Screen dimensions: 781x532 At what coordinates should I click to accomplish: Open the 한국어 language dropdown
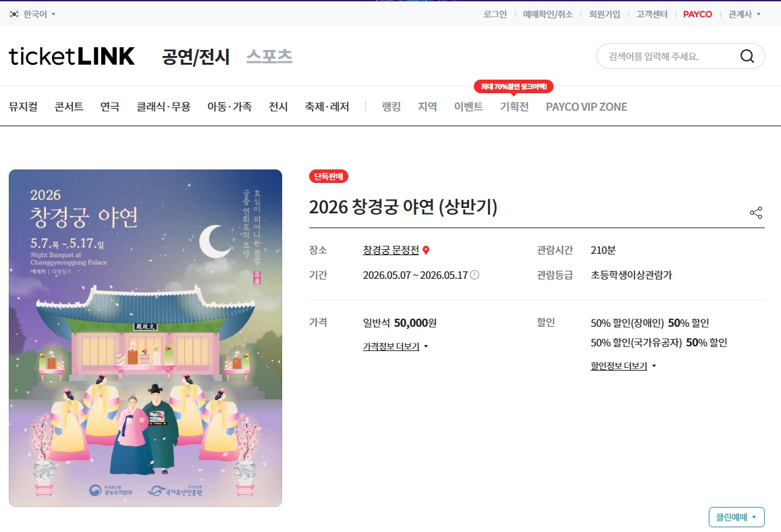pyautogui.click(x=32, y=14)
